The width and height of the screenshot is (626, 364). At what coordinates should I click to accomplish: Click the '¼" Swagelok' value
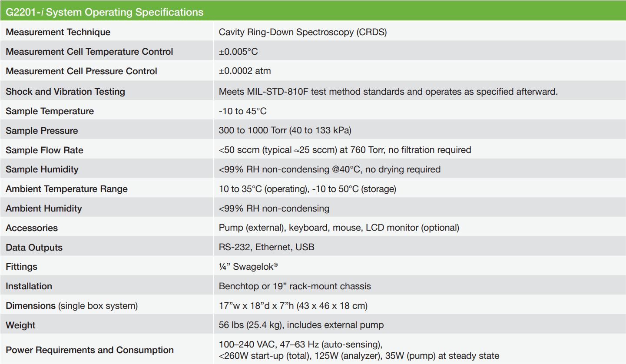click(x=248, y=266)
